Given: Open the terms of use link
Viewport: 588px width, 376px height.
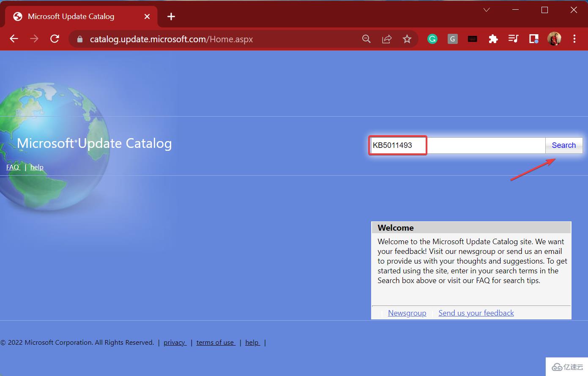Looking at the screenshot, I should point(216,343).
